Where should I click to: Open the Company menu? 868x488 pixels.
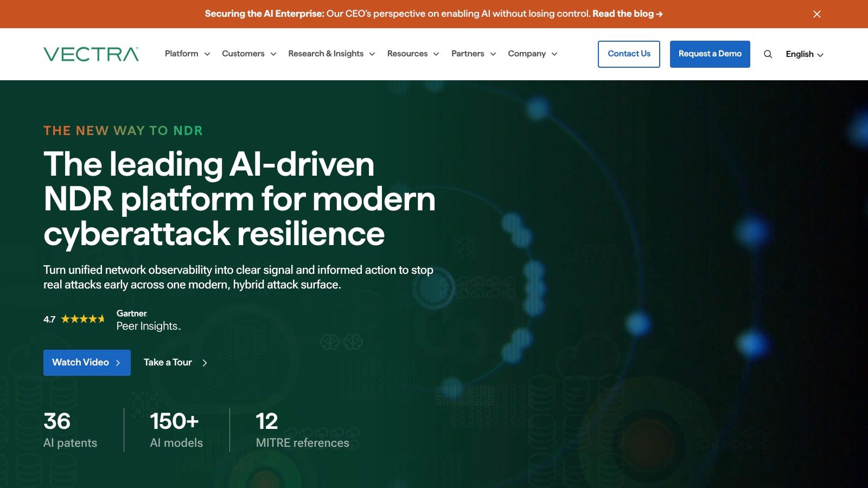click(532, 54)
